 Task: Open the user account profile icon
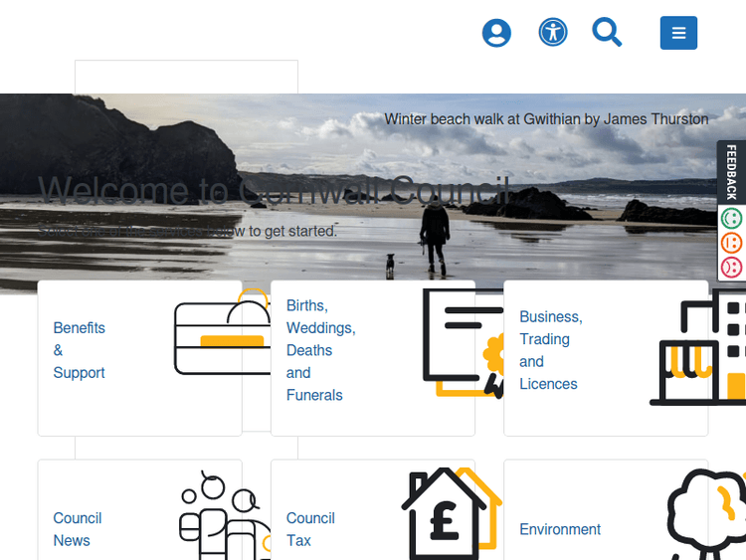pyautogui.click(x=496, y=33)
